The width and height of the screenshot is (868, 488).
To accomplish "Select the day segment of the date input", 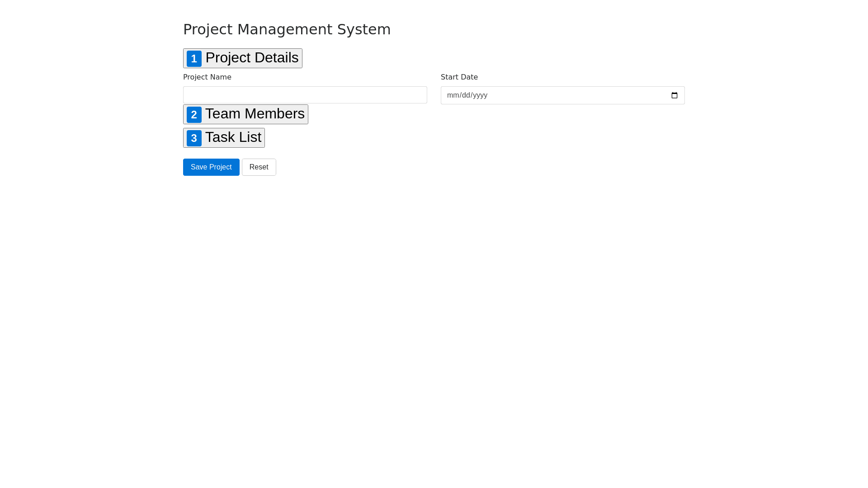I will coord(467,95).
